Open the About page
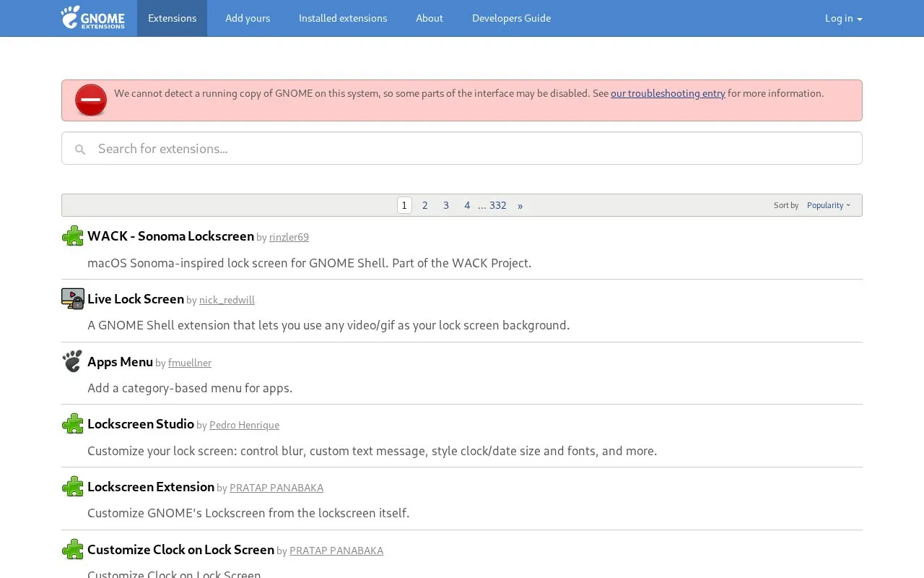Screen dimensions: 924x578 coord(430,18)
